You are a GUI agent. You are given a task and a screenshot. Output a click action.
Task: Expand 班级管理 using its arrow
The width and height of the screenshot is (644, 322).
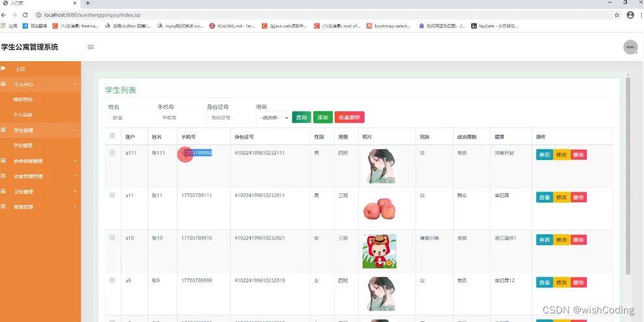(75, 207)
